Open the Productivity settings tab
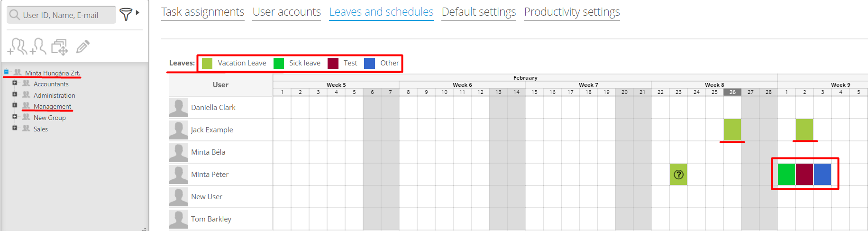This screenshot has height=231, width=868. (x=572, y=12)
